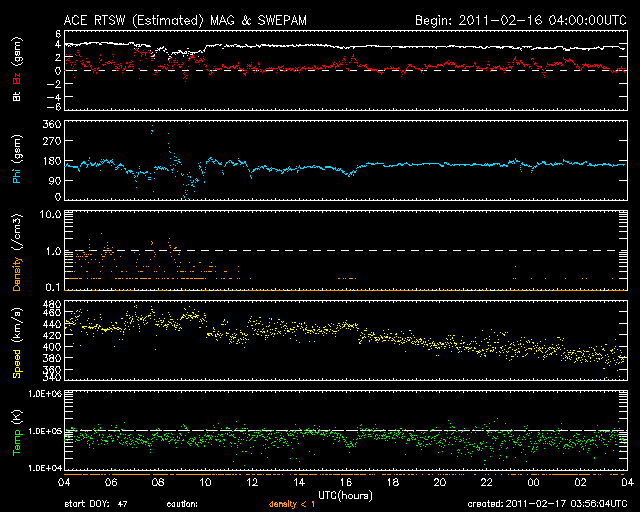Click the 16 hour tick on the time axis

click(346, 482)
